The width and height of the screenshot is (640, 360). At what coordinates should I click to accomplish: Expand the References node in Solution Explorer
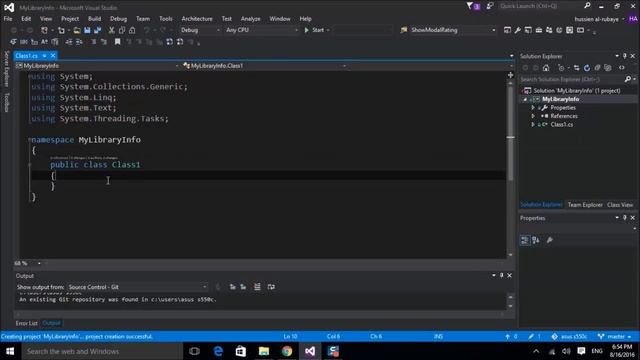(x=533, y=116)
